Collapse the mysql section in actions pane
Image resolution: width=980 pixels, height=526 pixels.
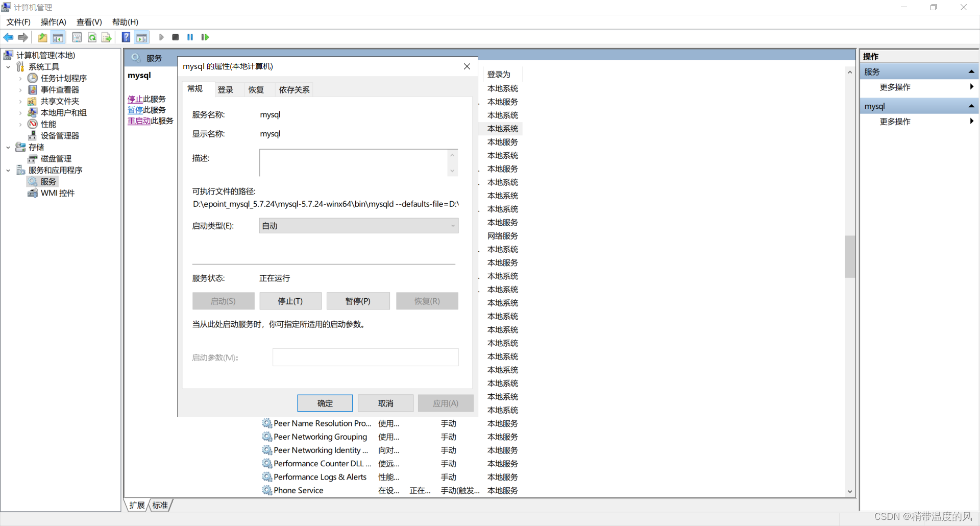[x=971, y=106]
